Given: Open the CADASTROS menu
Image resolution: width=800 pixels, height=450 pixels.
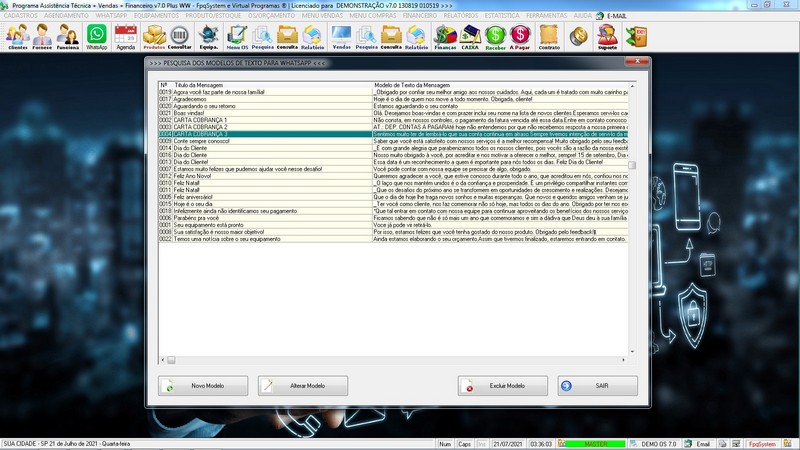Looking at the screenshot, I should (x=20, y=16).
